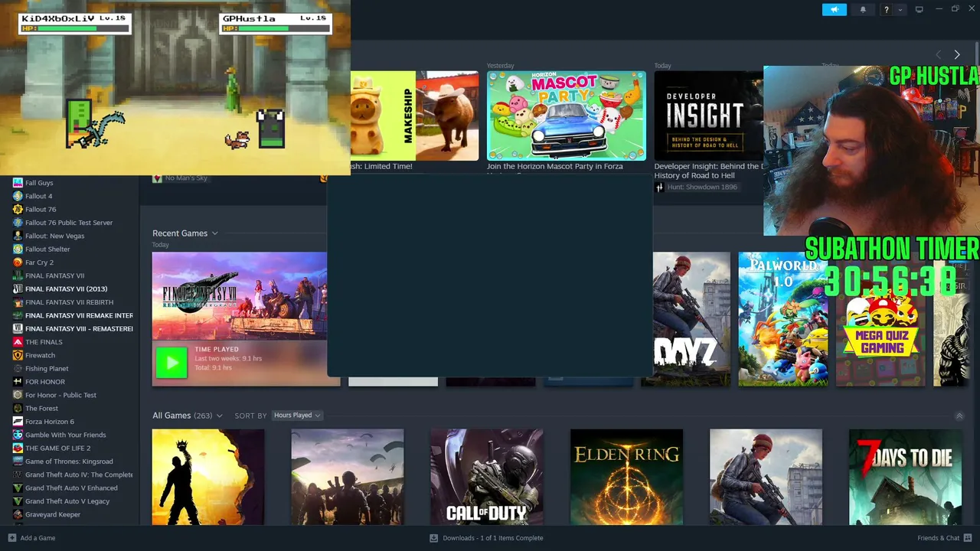Select The Forest in library list

coord(41,408)
